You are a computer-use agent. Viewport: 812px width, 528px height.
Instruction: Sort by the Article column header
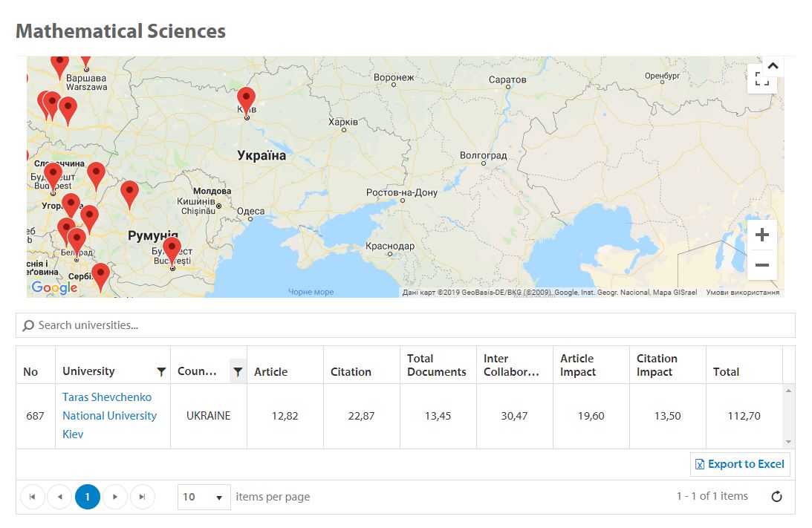coord(271,371)
